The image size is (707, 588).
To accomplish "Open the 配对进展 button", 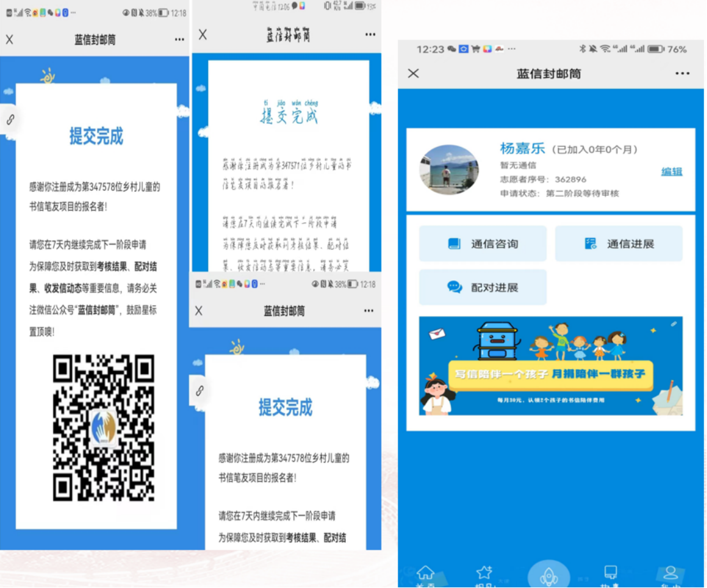I will click(483, 287).
